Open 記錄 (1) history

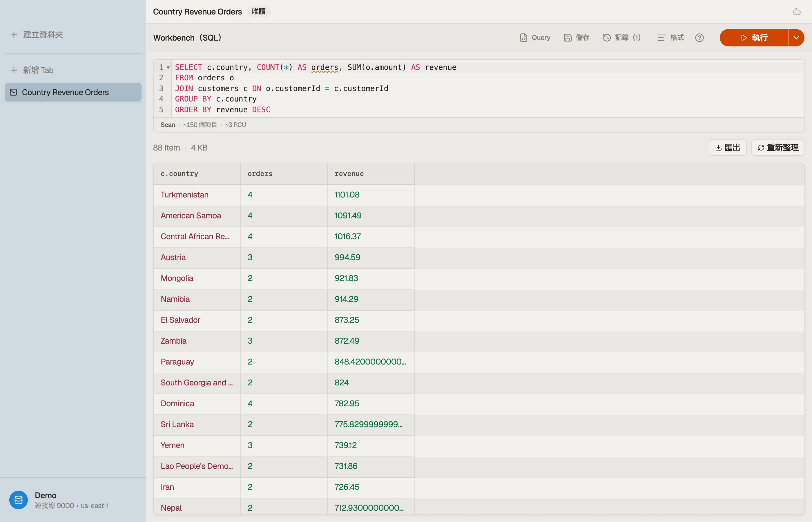pos(622,38)
